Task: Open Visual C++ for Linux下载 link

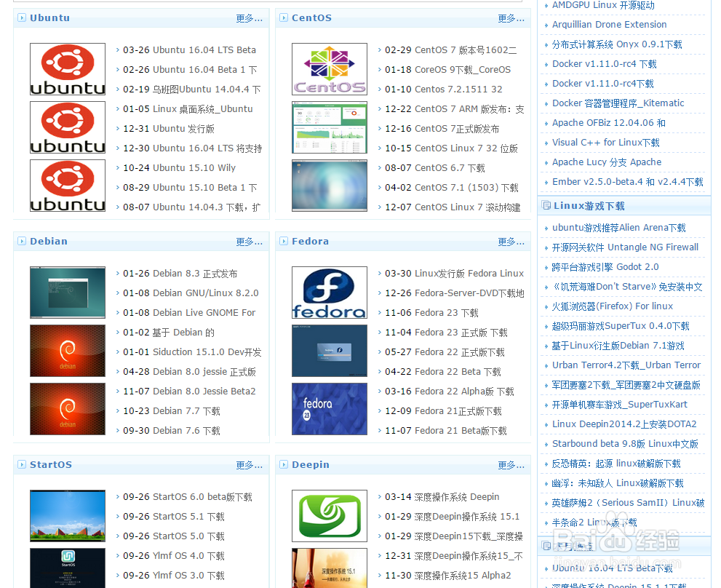Action: pyautogui.click(x=605, y=143)
